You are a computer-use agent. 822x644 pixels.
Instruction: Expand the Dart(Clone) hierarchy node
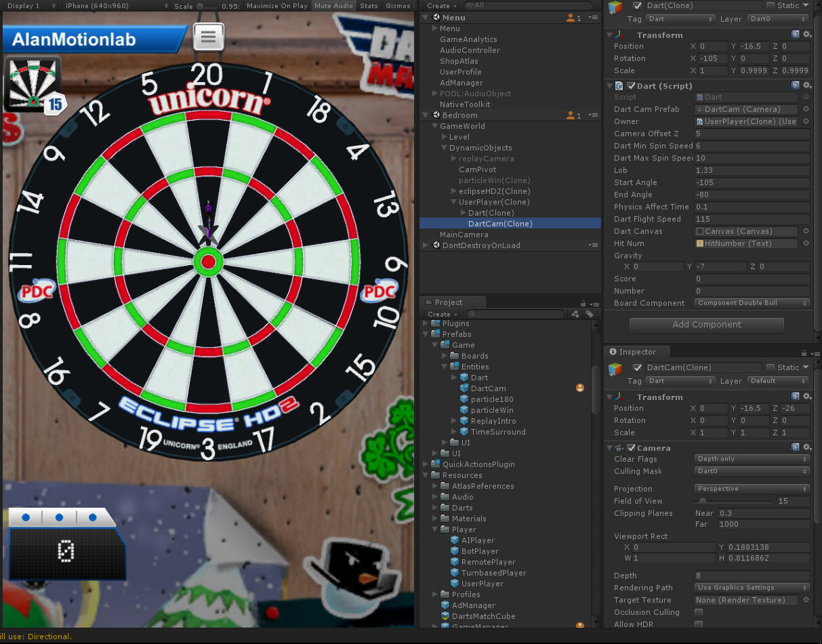463,213
